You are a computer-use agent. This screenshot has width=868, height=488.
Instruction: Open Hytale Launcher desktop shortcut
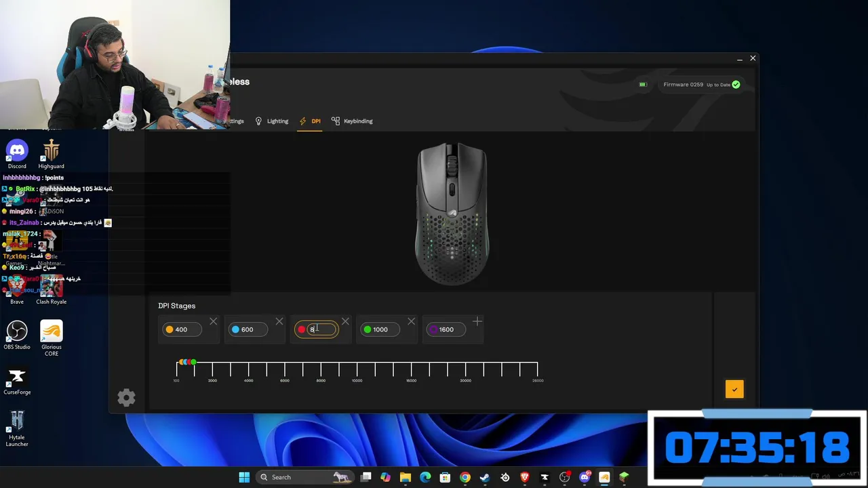tap(17, 428)
